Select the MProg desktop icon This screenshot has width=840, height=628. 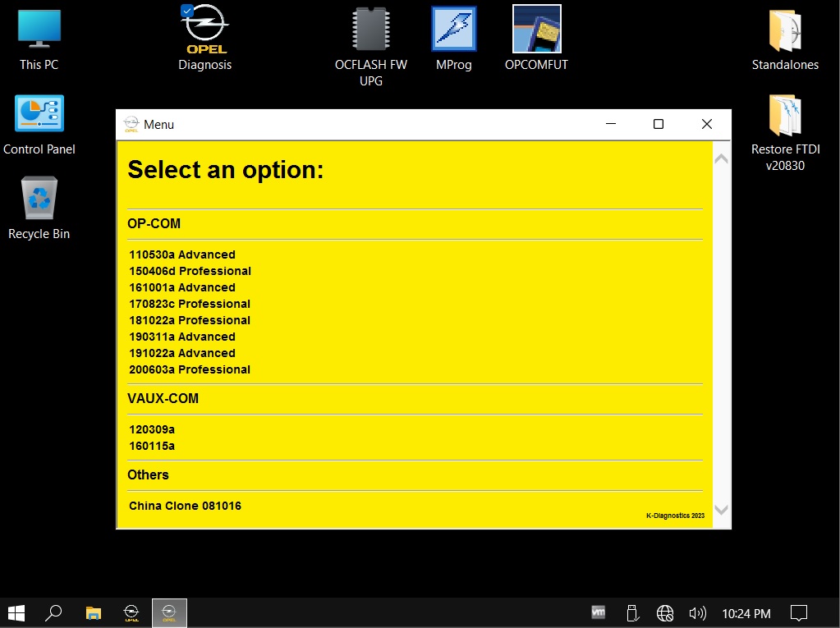[x=454, y=39]
